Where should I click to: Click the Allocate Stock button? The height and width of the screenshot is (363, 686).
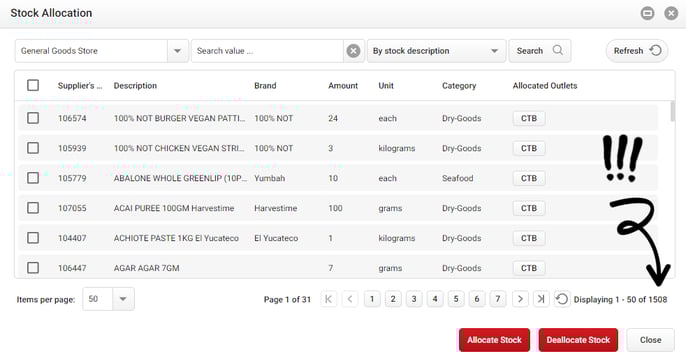(494, 340)
